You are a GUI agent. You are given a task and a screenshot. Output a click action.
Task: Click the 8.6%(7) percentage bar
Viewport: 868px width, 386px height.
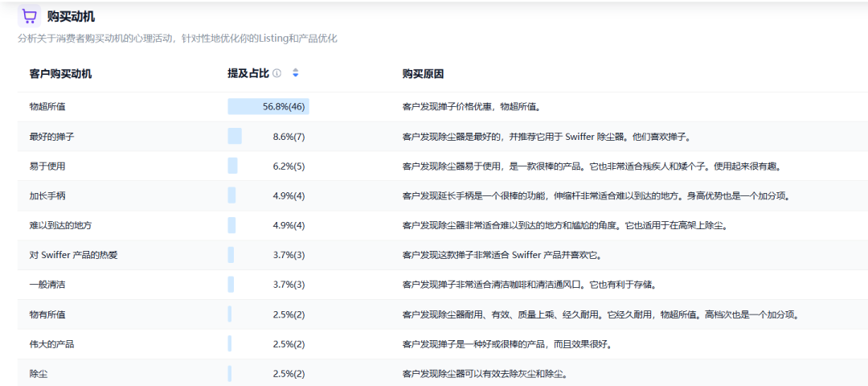click(235, 137)
